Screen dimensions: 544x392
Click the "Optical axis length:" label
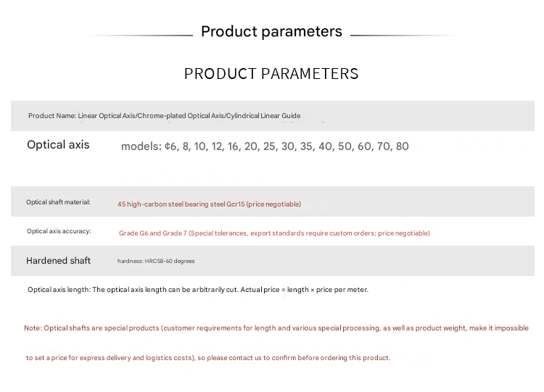[x=58, y=290]
